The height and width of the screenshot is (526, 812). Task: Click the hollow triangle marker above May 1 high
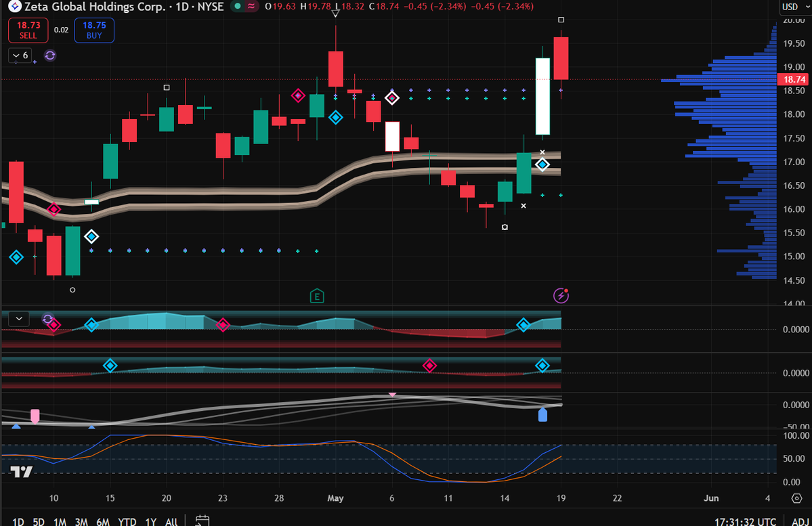(336, 14)
